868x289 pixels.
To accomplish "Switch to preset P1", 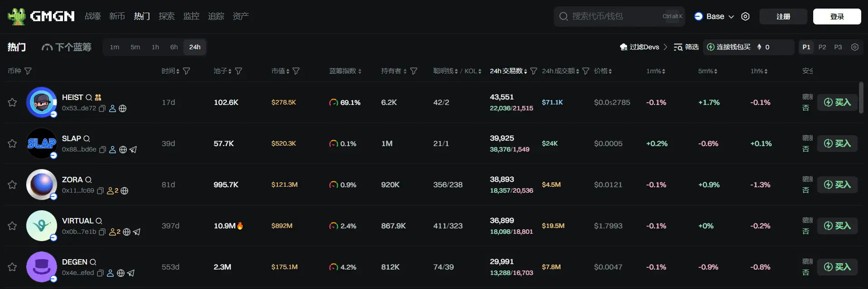I will (x=806, y=47).
